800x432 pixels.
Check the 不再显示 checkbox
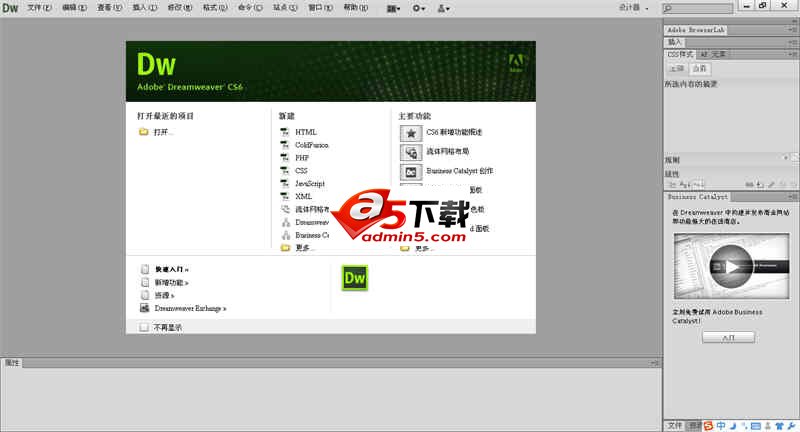[x=144, y=327]
